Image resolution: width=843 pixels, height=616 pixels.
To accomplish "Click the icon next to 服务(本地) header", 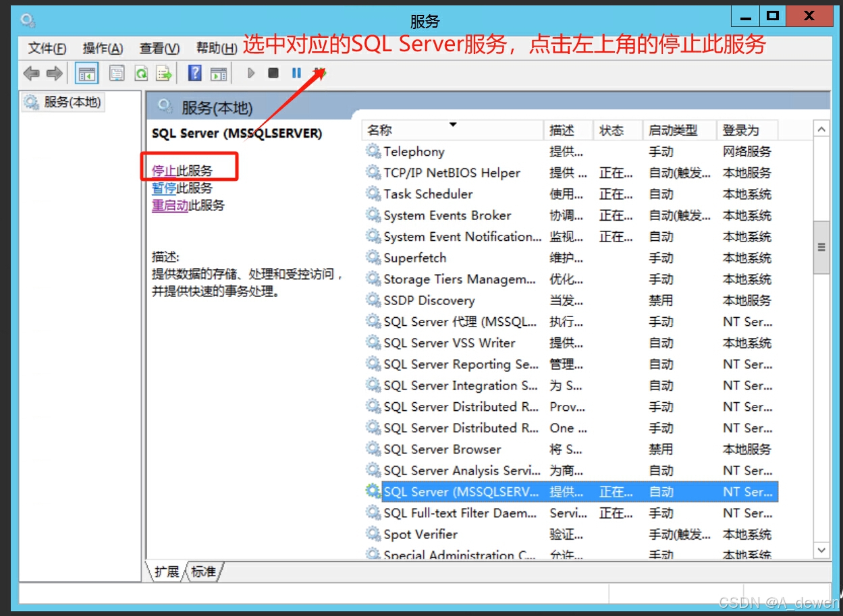I will click(x=166, y=107).
